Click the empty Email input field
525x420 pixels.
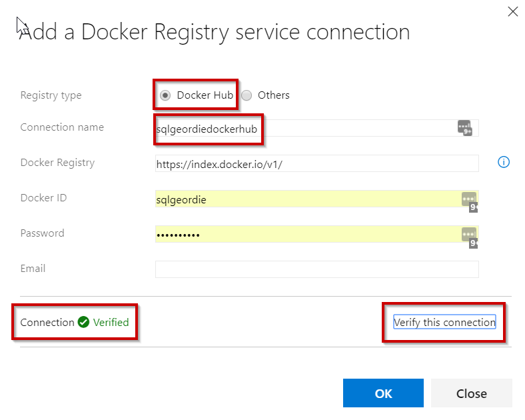tap(316, 269)
